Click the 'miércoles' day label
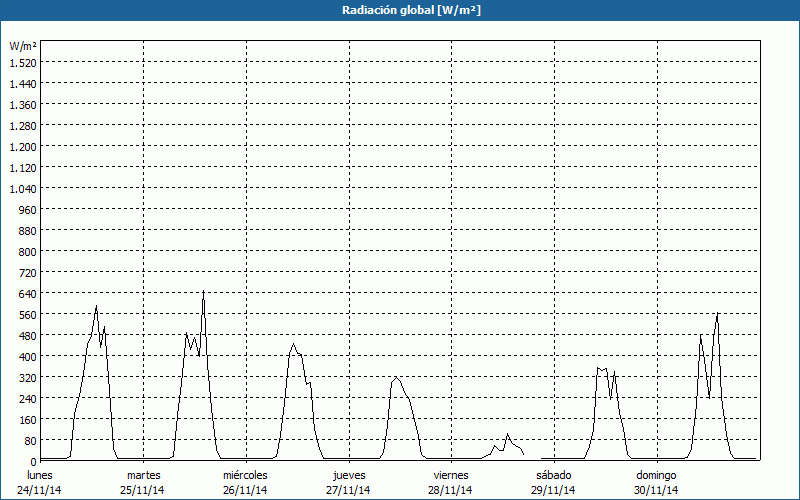The image size is (800, 500). [245, 475]
